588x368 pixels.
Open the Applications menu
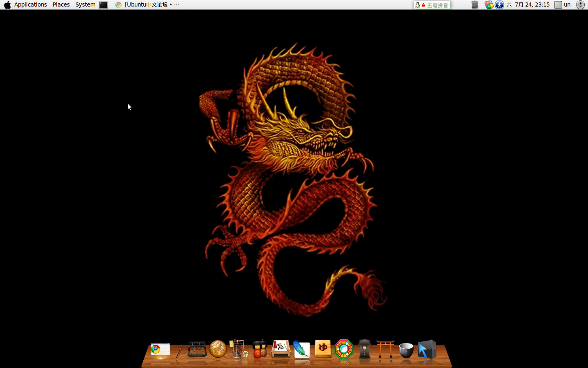pos(31,4)
